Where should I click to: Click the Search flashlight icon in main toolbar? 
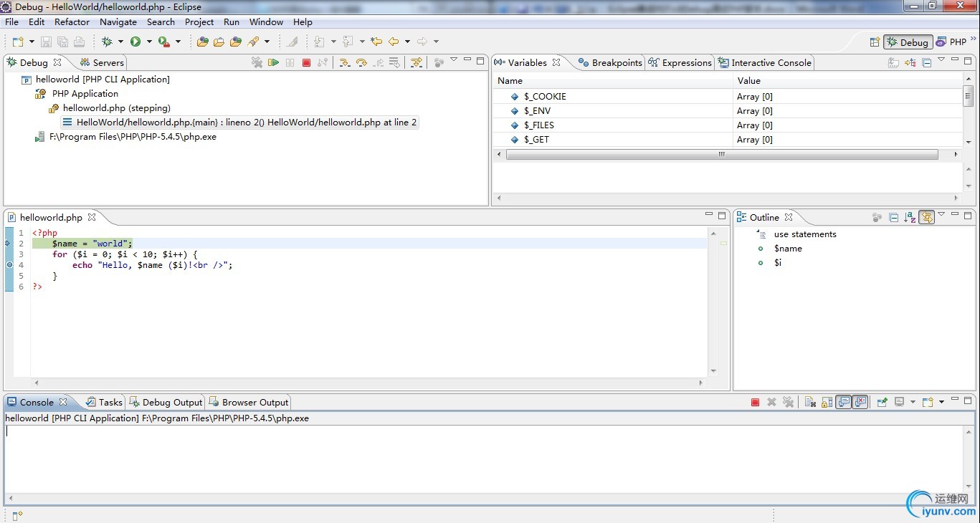(x=253, y=42)
